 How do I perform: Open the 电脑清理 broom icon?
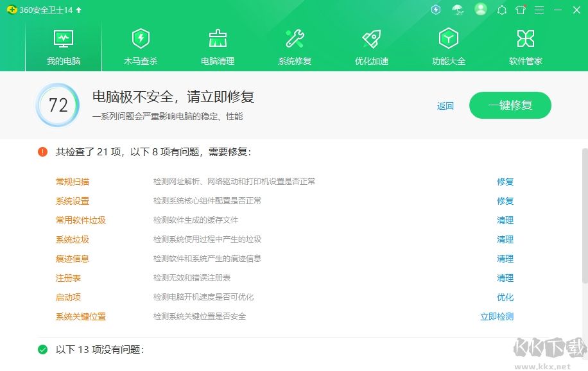click(x=218, y=39)
